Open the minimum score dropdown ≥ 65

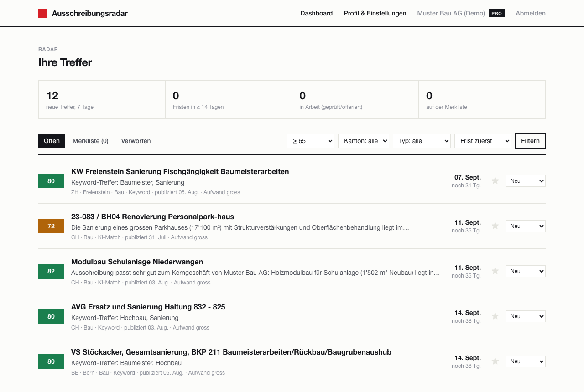[311, 141]
